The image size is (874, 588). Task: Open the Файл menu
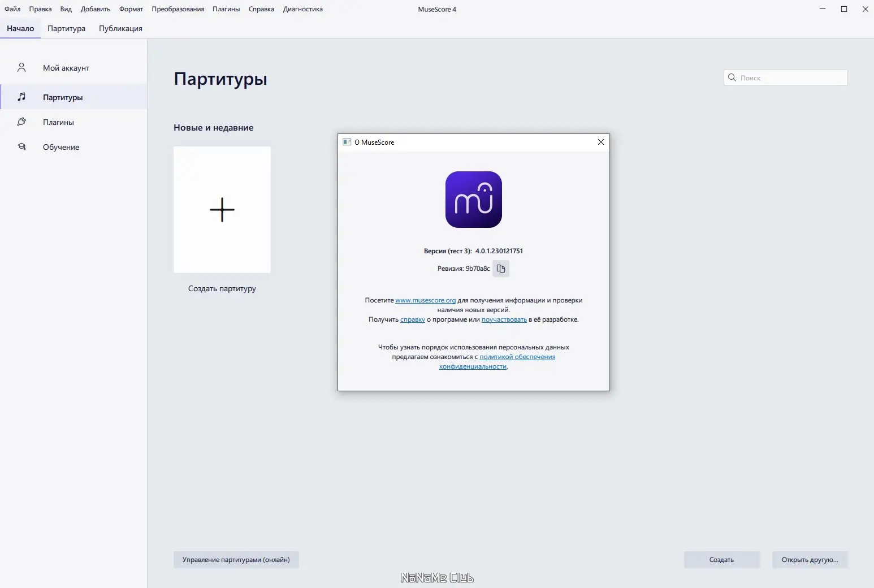tap(12, 8)
